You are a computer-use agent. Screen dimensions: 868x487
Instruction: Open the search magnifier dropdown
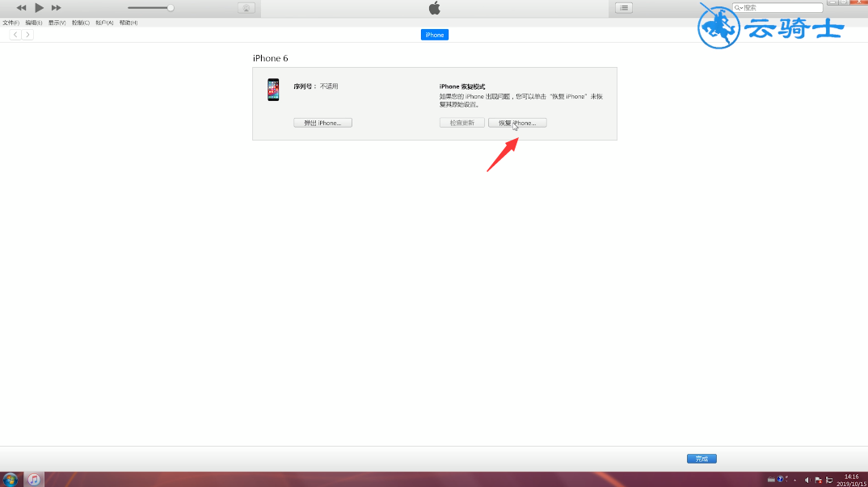tap(739, 8)
